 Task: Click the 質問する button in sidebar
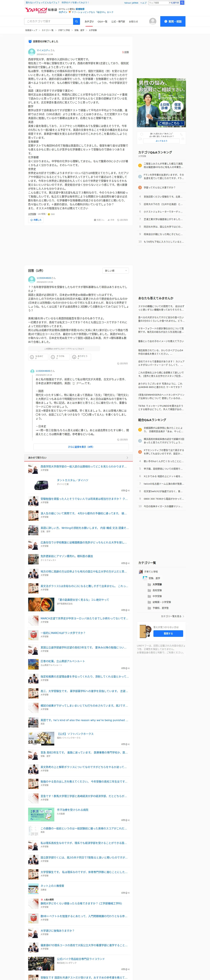(168, 634)
